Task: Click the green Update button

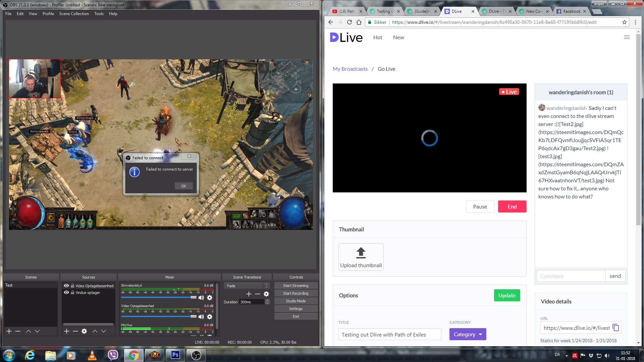Action: point(507,295)
